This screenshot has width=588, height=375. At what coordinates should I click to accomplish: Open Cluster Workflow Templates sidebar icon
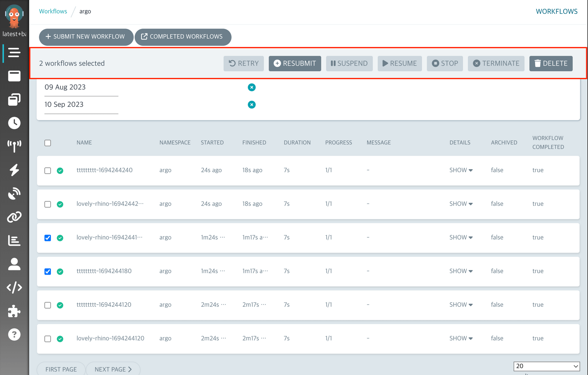click(14, 99)
